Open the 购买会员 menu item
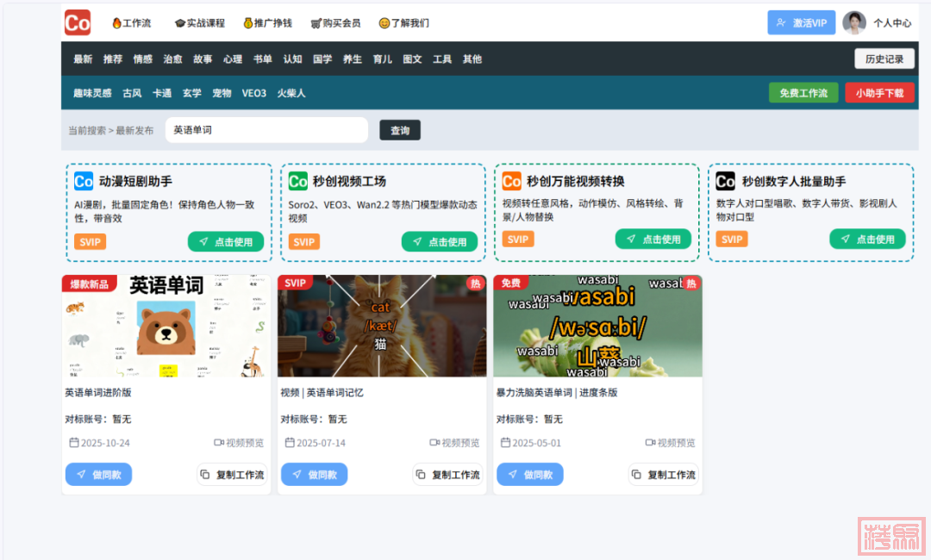This screenshot has width=931, height=560. coord(335,23)
